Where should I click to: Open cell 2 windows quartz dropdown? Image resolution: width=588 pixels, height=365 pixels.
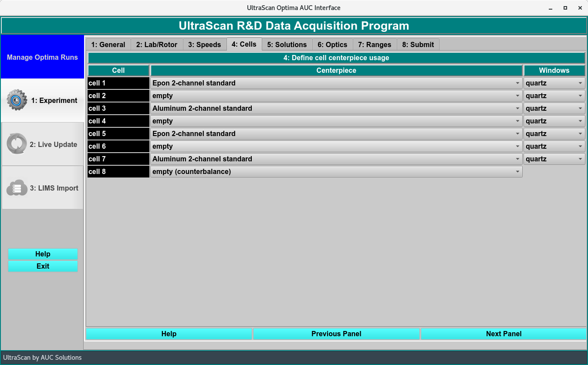554,96
